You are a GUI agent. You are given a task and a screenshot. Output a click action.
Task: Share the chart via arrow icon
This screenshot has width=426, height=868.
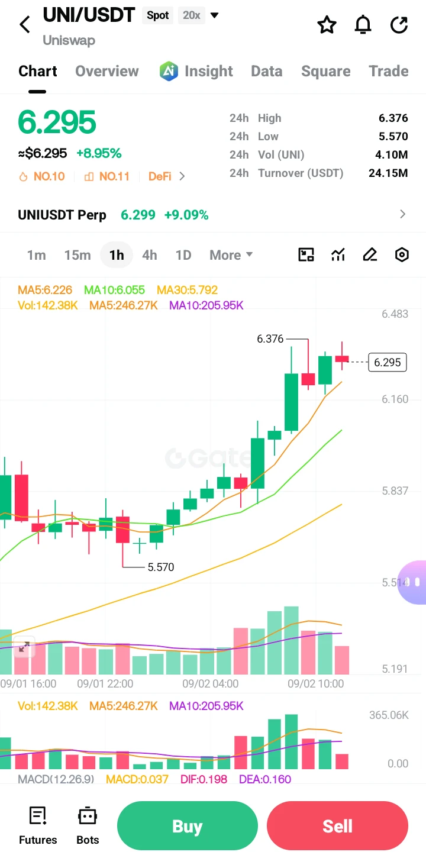coord(399,25)
